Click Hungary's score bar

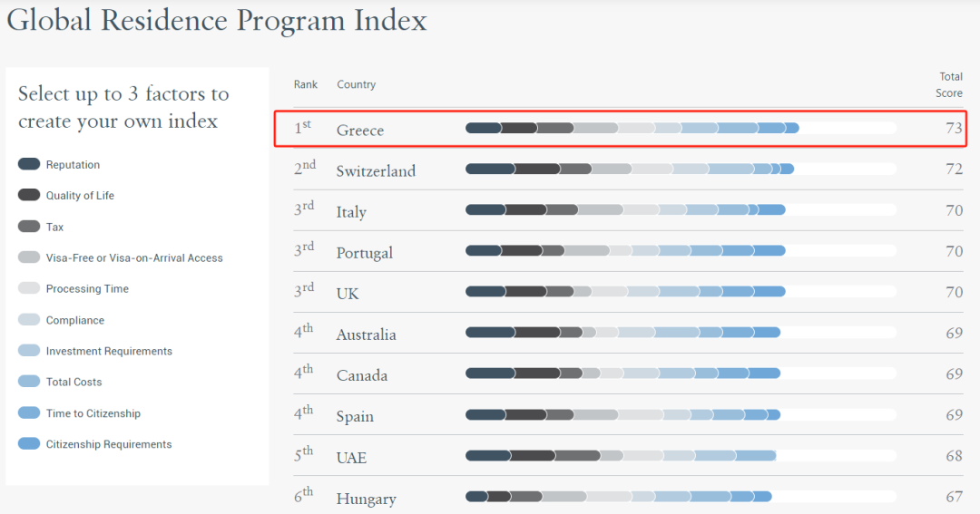click(x=681, y=497)
